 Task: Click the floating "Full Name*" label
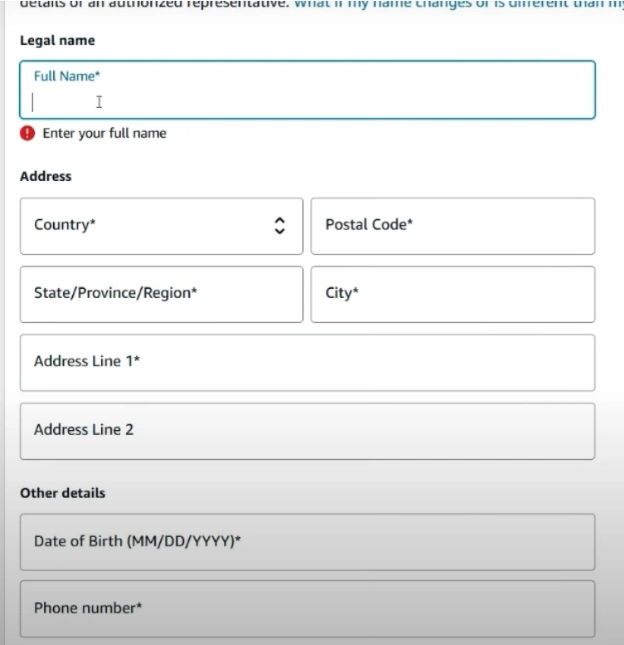(67, 76)
